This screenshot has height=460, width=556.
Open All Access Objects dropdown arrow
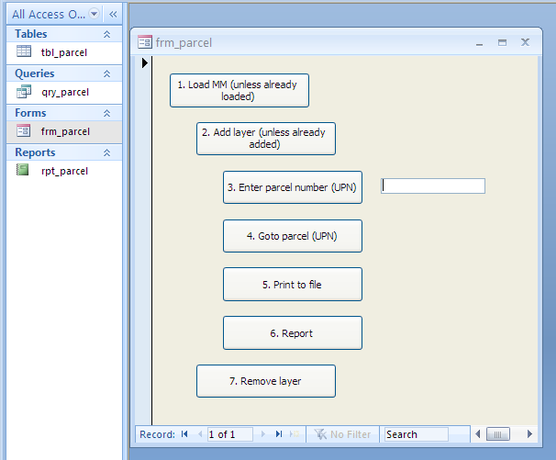pyautogui.click(x=94, y=14)
